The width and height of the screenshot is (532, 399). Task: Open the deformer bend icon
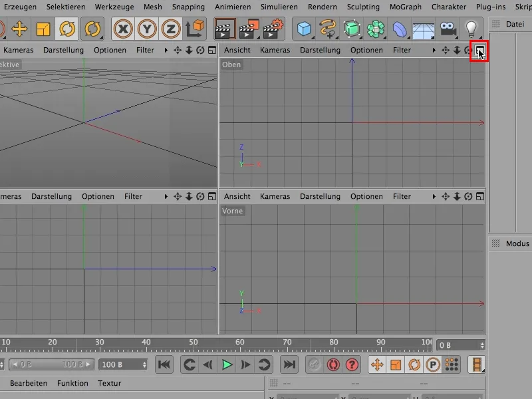(x=400, y=29)
